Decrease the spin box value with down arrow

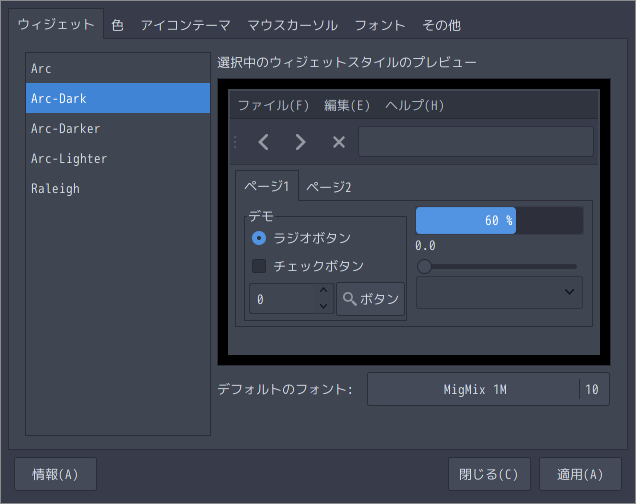tap(323, 306)
